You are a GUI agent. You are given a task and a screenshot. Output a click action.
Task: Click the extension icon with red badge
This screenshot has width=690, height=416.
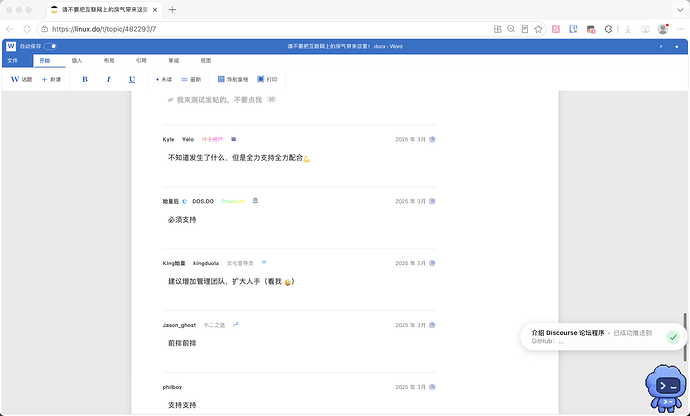click(x=591, y=29)
